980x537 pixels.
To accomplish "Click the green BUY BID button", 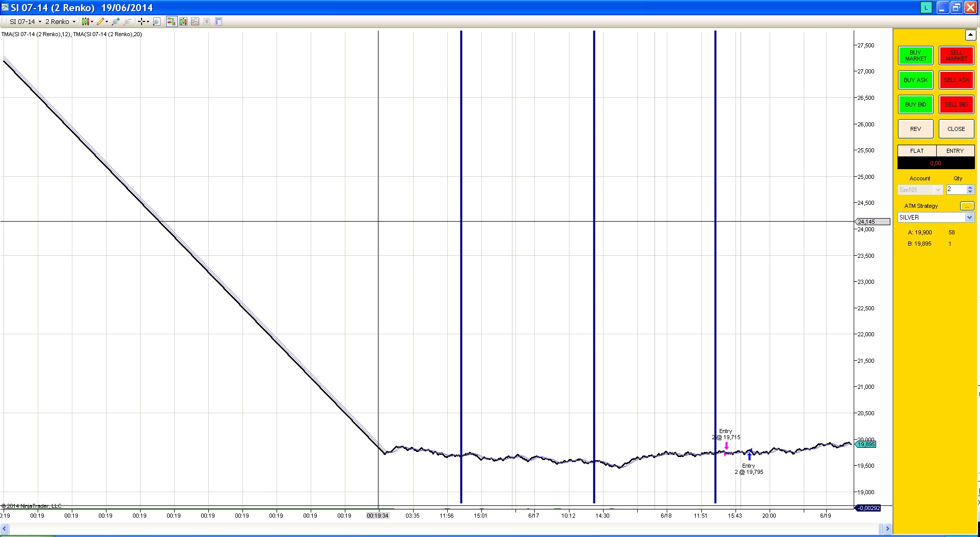I will click(x=915, y=104).
